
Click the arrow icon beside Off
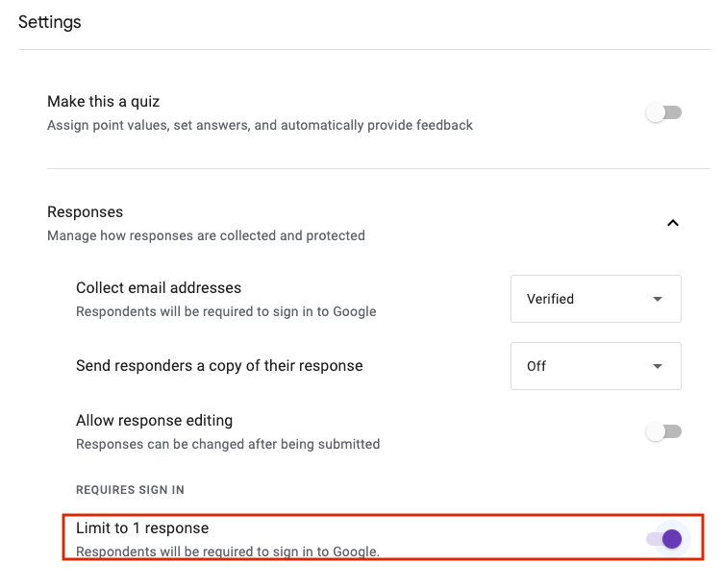(x=658, y=366)
